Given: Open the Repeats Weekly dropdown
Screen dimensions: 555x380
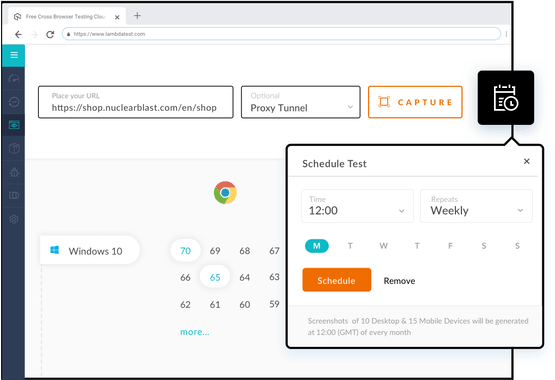Looking at the screenshot, I should pos(476,206).
